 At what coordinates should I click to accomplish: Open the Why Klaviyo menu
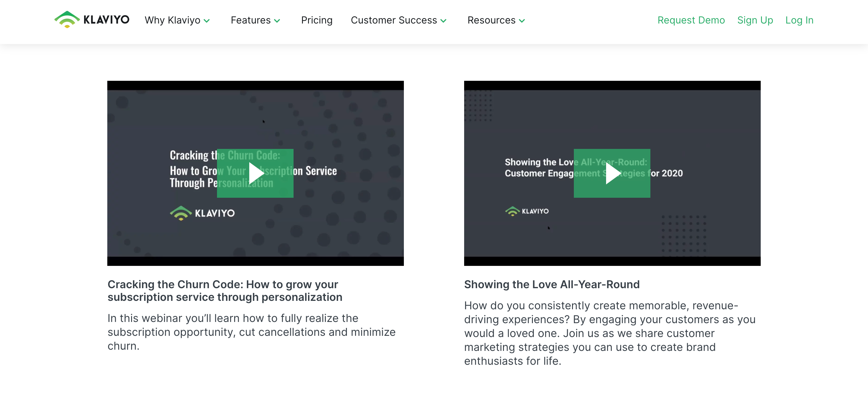click(172, 20)
